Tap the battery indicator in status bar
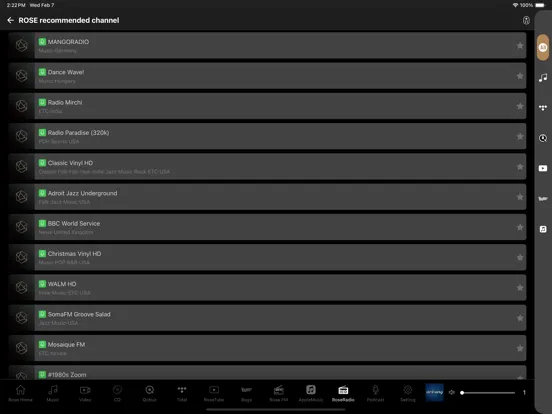The image size is (552, 414). [540, 5]
